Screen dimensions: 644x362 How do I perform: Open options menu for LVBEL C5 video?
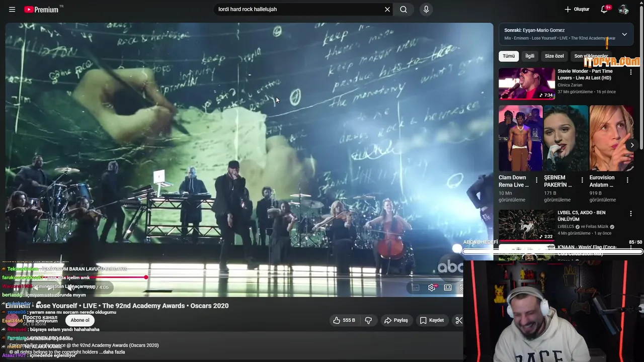pos(630,214)
